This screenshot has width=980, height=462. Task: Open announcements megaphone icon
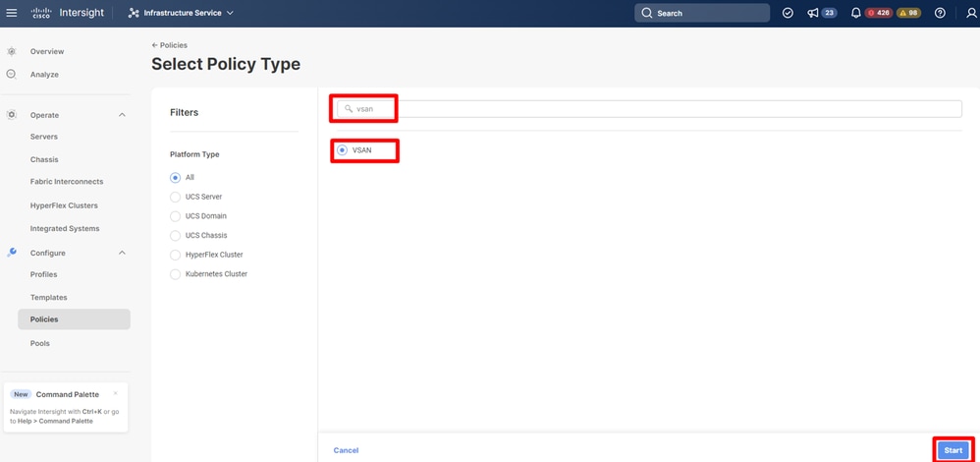[812, 13]
